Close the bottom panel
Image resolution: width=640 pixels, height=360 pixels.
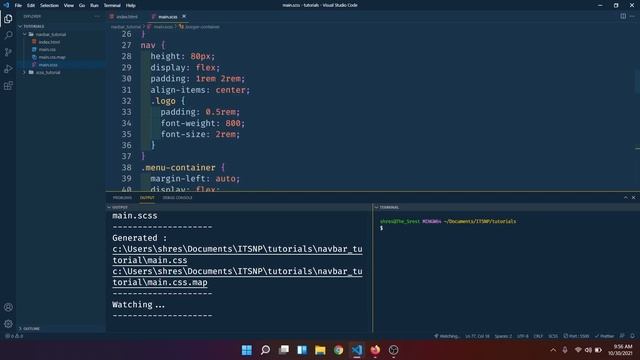click(633, 198)
